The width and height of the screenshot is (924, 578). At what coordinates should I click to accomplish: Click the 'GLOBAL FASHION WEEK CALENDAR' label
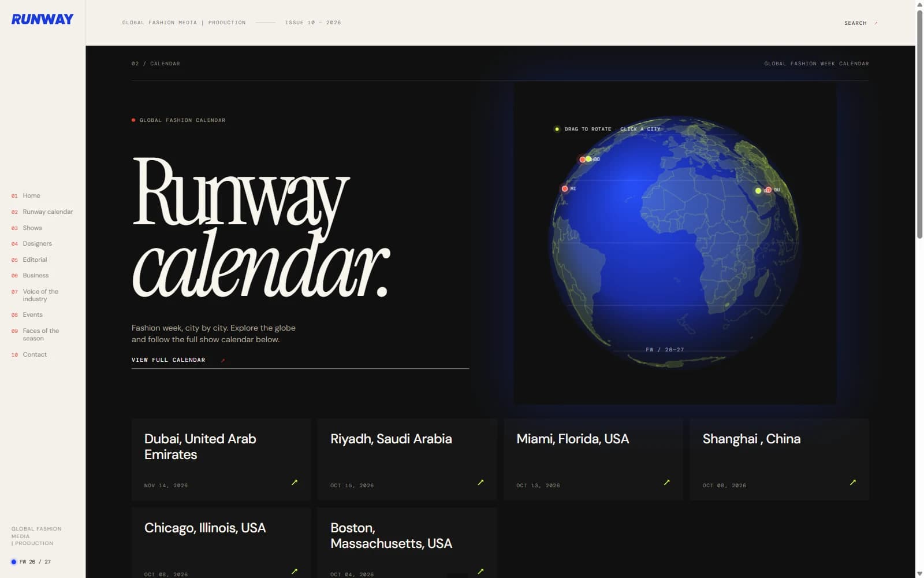(x=817, y=64)
